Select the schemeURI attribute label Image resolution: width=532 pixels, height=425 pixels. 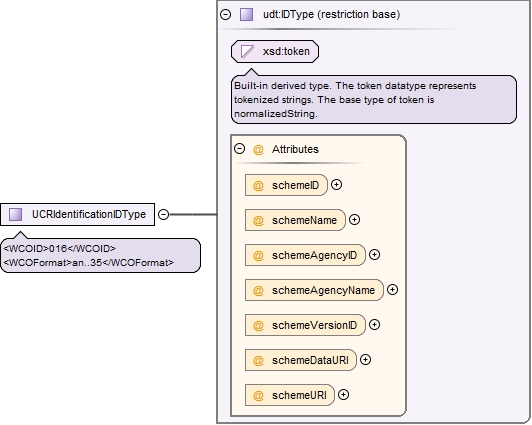(x=299, y=395)
